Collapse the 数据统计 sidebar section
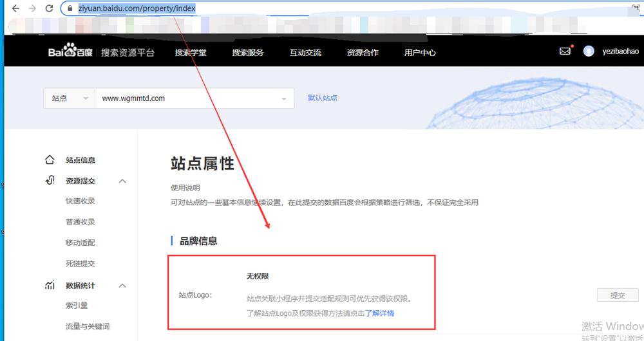Image resolution: width=644 pixels, height=341 pixels. [122, 286]
